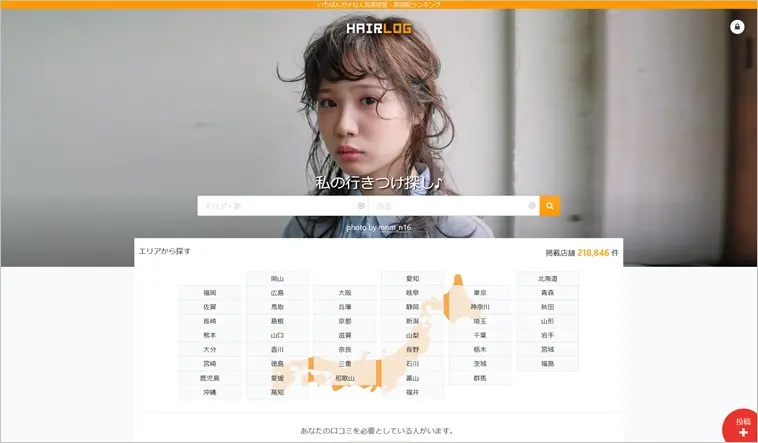Clear the salon name field with its x icon
The width and height of the screenshot is (758, 443).
tap(532, 206)
